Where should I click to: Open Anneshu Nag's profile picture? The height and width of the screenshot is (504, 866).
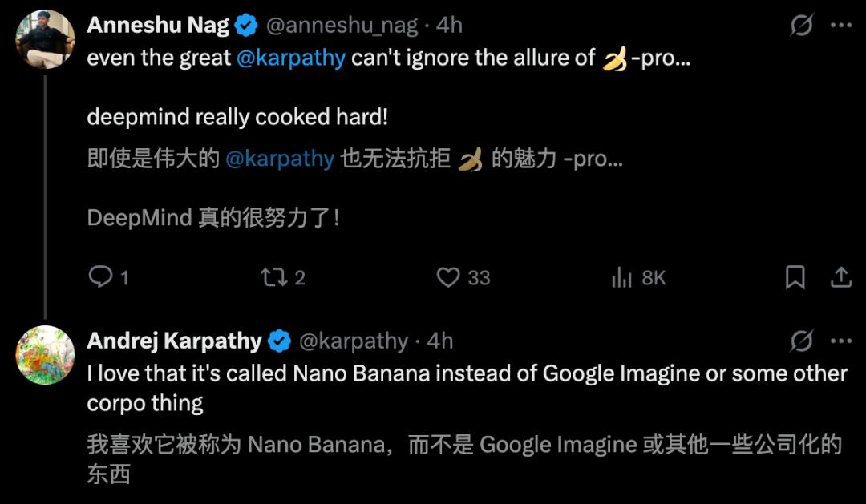point(45,40)
